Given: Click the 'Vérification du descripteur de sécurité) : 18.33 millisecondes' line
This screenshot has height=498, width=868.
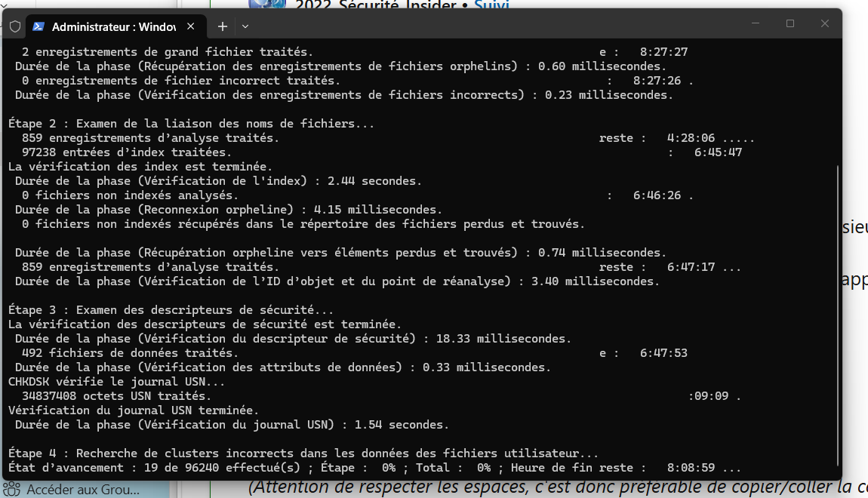Looking at the screenshot, I should pyautogui.click(x=293, y=339).
